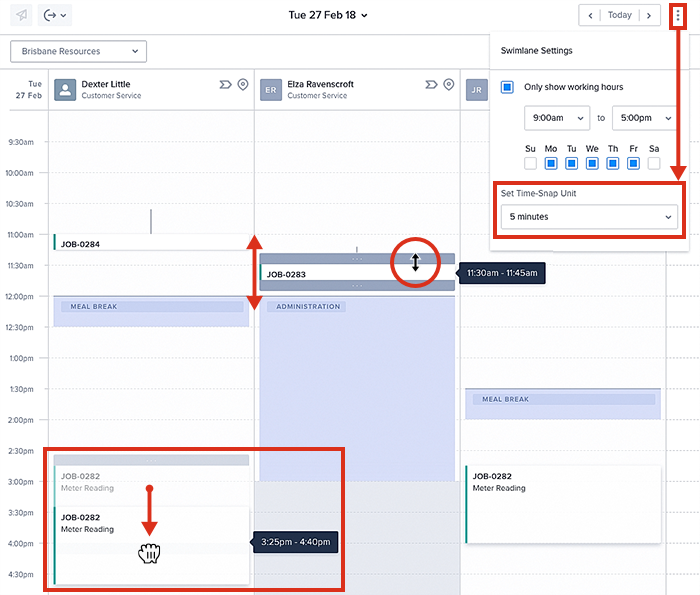Toggle Only show working hours checkbox
The height and width of the screenshot is (595, 700).
point(508,87)
